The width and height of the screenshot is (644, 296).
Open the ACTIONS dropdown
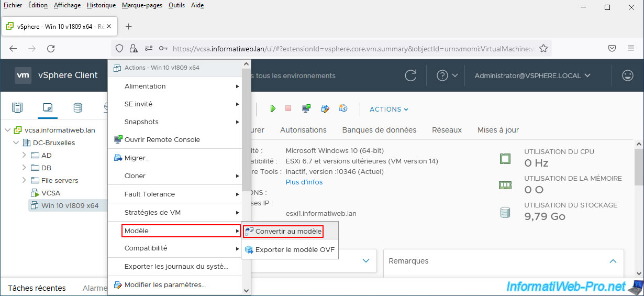tap(389, 109)
